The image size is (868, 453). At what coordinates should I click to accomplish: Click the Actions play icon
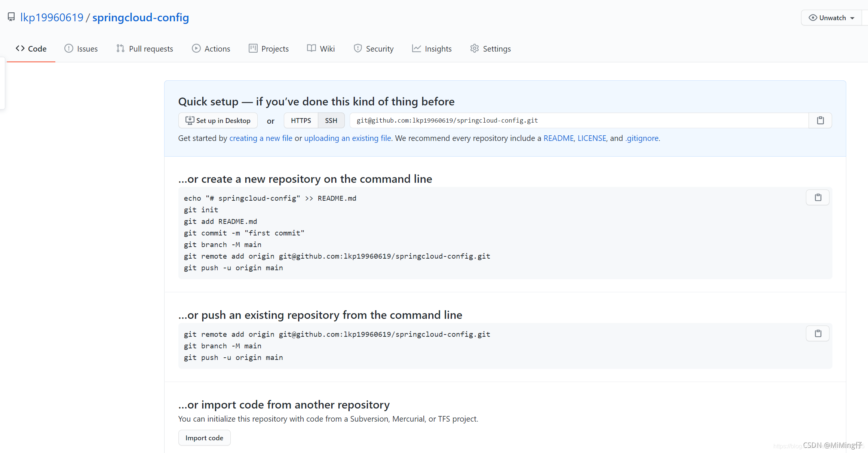(x=196, y=48)
